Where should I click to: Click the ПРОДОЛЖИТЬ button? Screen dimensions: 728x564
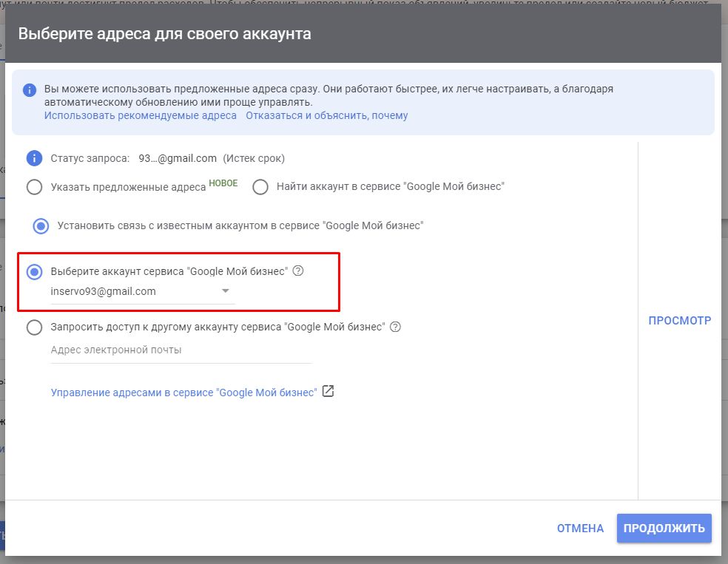(x=664, y=528)
